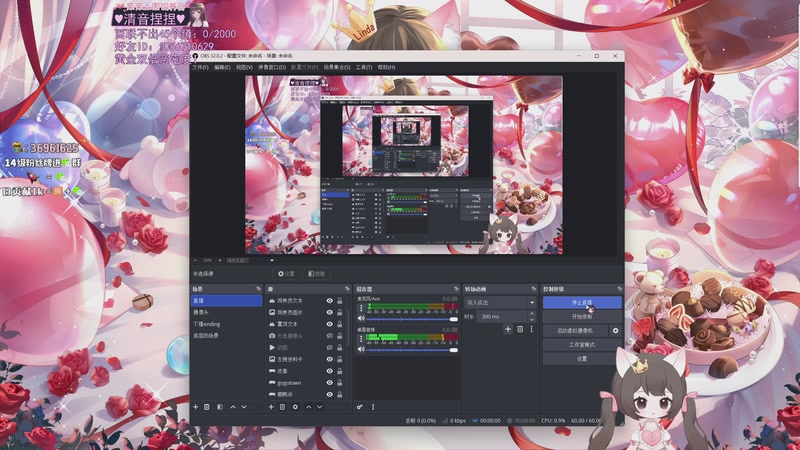Add a new scene with the plus icon
The image size is (800, 450).
tap(195, 407)
